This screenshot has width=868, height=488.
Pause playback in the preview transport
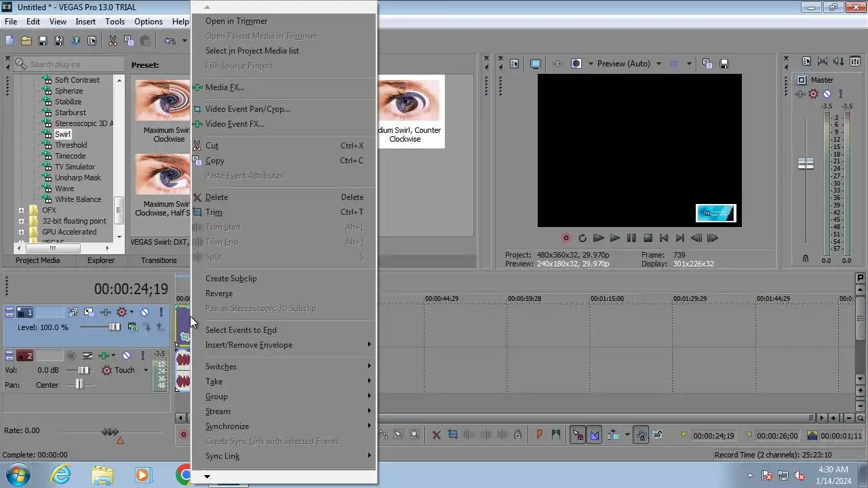pyautogui.click(x=631, y=238)
